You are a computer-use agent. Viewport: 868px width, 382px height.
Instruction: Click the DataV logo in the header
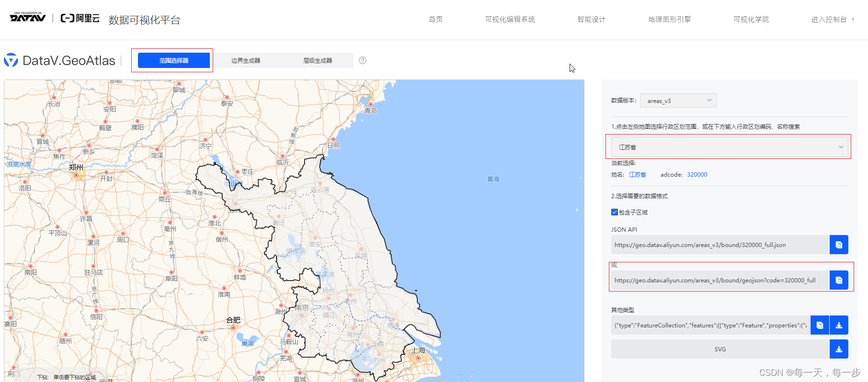pyautogui.click(x=28, y=17)
